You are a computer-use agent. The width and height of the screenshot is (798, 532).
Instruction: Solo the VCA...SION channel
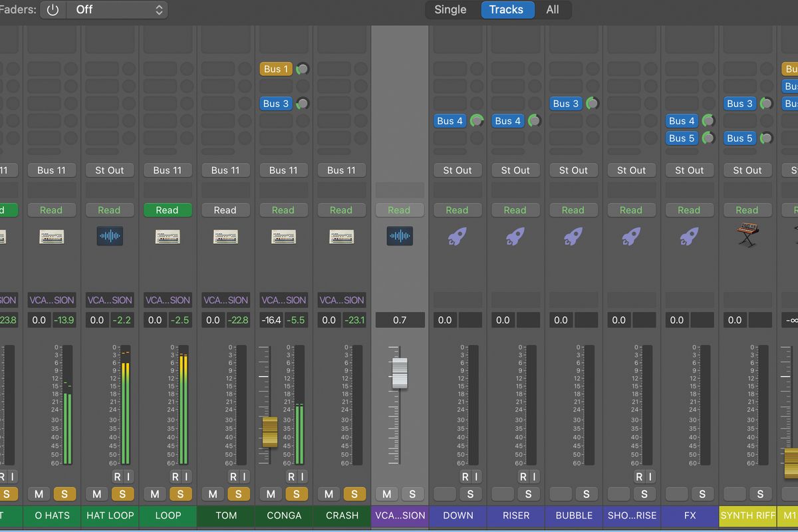coord(412,494)
